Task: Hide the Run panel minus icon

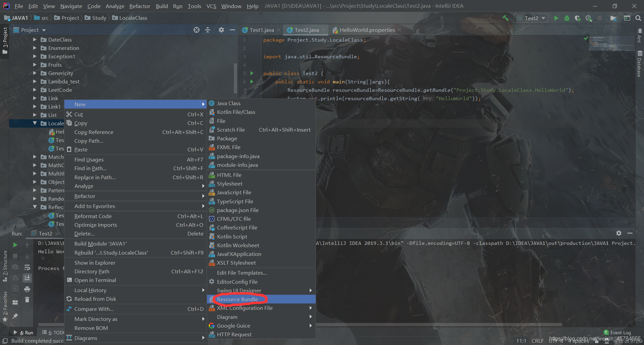Action: 630,233
